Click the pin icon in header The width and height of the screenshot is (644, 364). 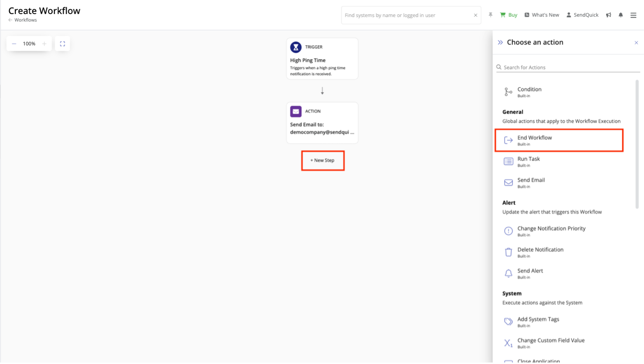(x=490, y=15)
